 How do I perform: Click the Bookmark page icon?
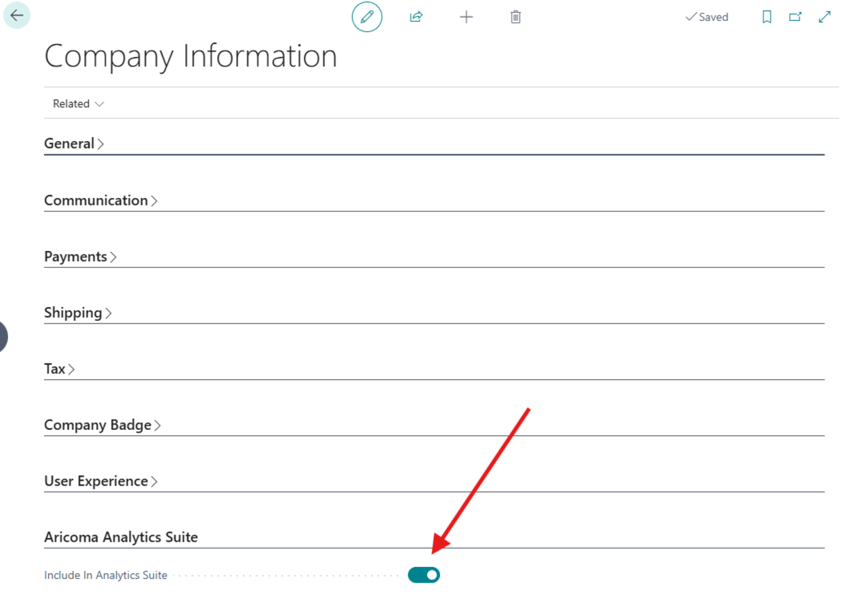pyautogui.click(x=766, y=16)
